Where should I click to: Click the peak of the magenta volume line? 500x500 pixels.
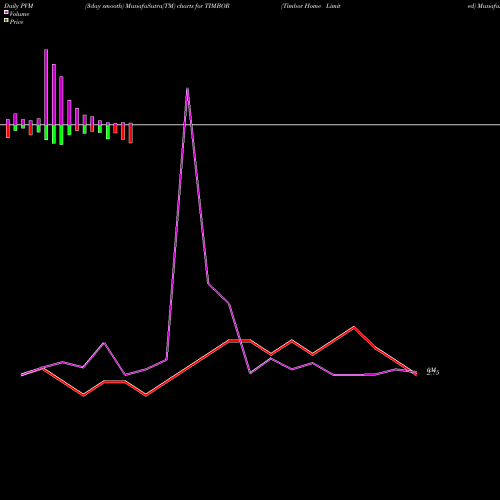point(187,88)
